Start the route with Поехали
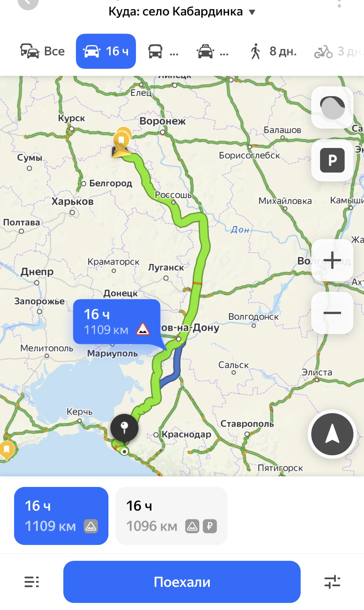 click(x=182, y=582)
